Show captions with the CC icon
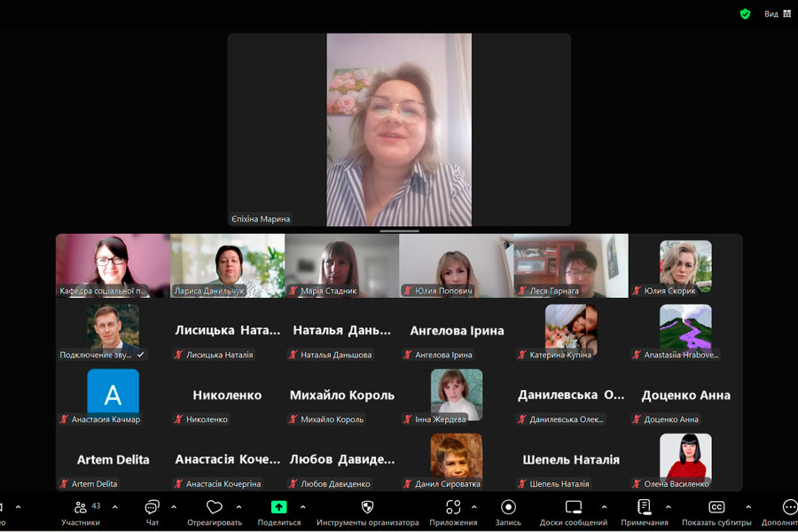Viewport: 798px width, 532px height. (x=716, y=507)
